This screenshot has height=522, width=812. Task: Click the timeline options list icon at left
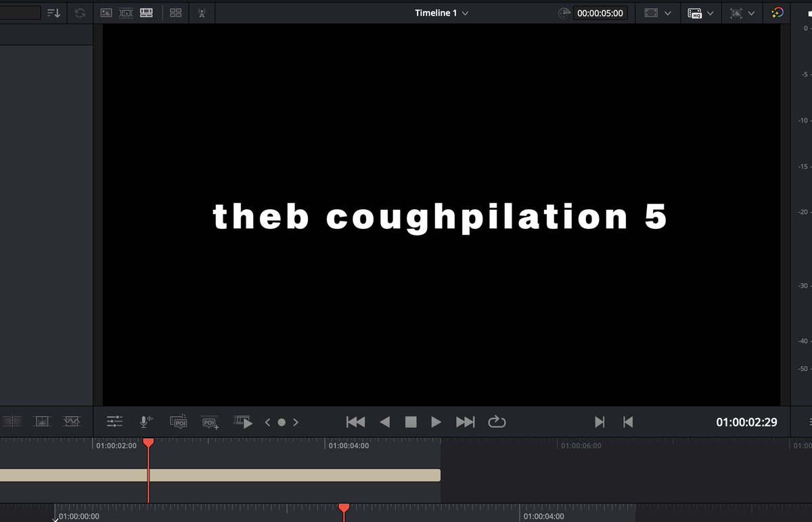[12, 421]
